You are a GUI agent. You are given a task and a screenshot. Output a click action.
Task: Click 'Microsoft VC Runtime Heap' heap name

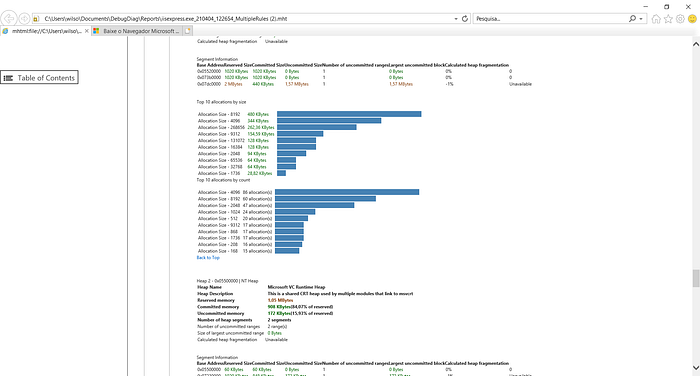[296, 287]
